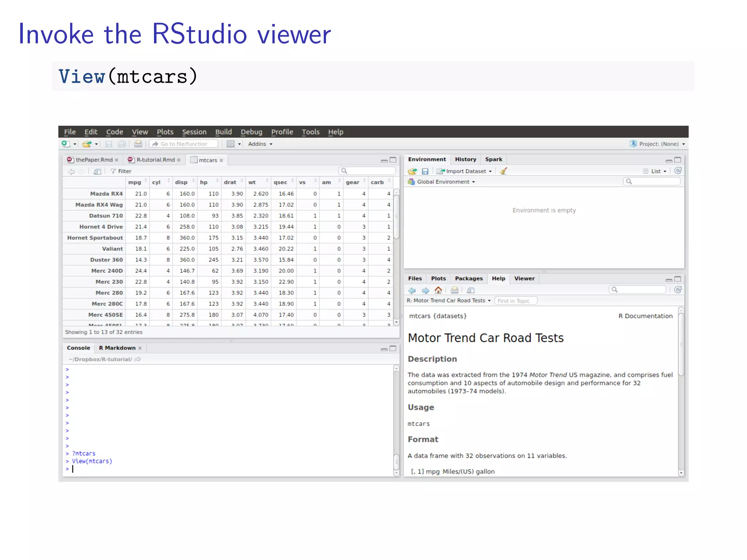
Task: Click Show in new window icon in the data viewer
Action: pos(97,171)
